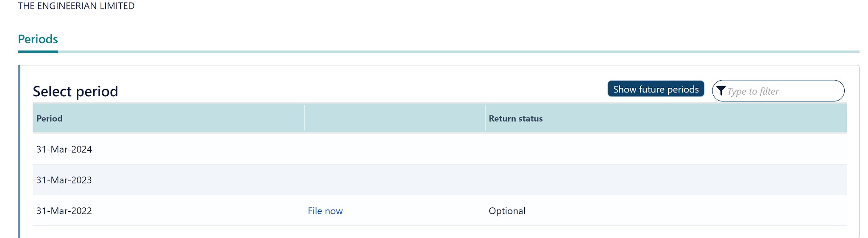Viewport: 868px width, 238px height.
Task: Switch to the Periods tab
Action: 38,39
